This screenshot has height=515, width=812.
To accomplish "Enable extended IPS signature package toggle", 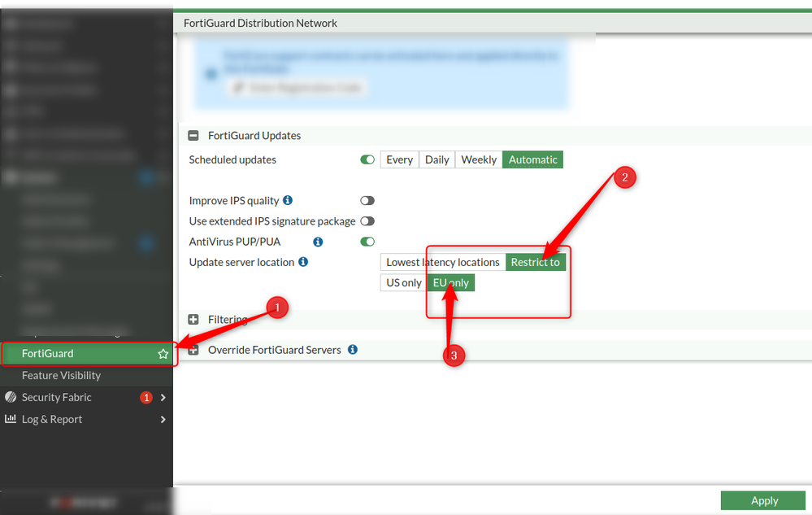I will (367, 221).
